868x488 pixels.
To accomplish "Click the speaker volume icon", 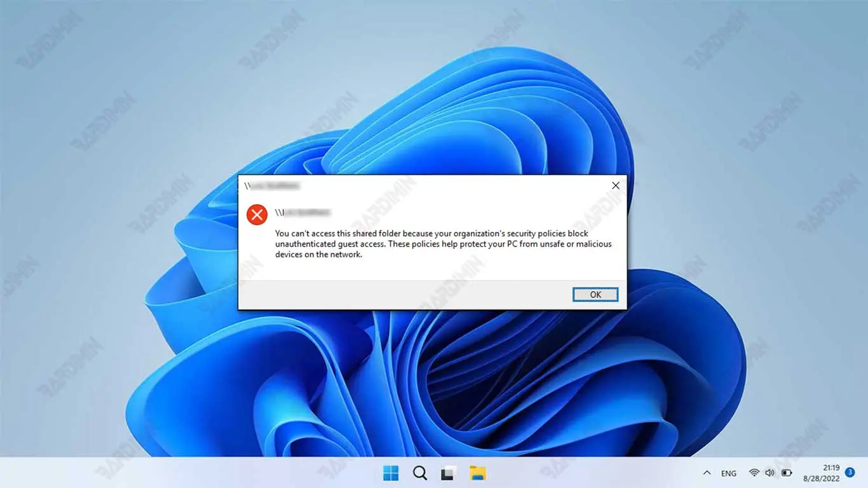I will click(x=770, y=473).
